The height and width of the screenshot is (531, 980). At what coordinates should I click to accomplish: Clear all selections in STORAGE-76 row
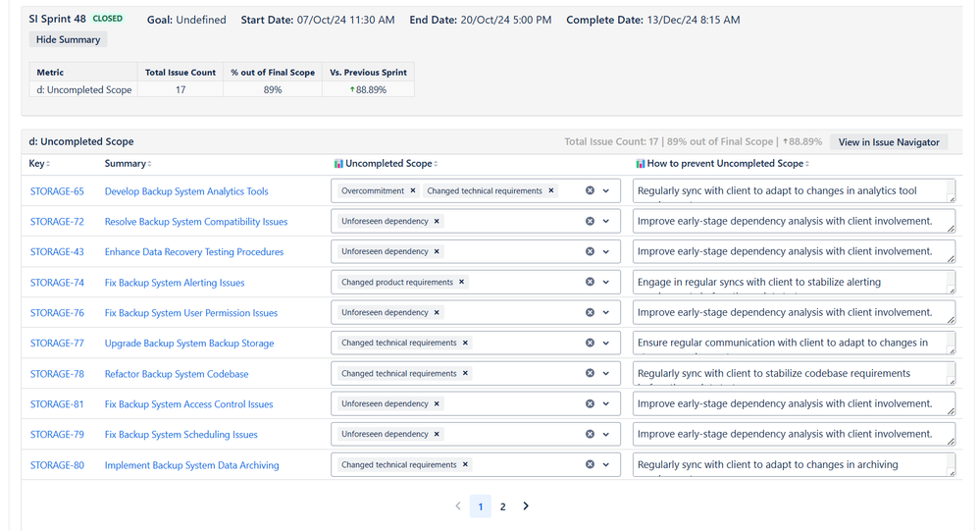tap(590, 312)
